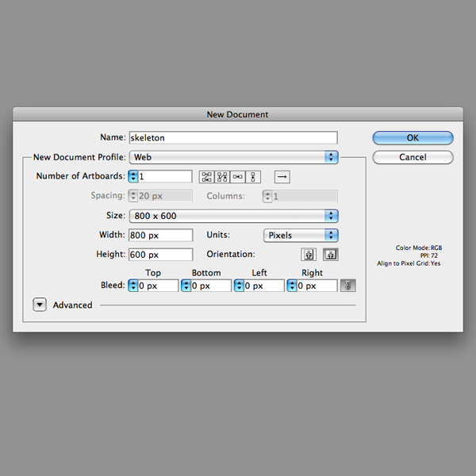Open the Units dropdown
Screen dimensions: 476x476
coord(301,236)
